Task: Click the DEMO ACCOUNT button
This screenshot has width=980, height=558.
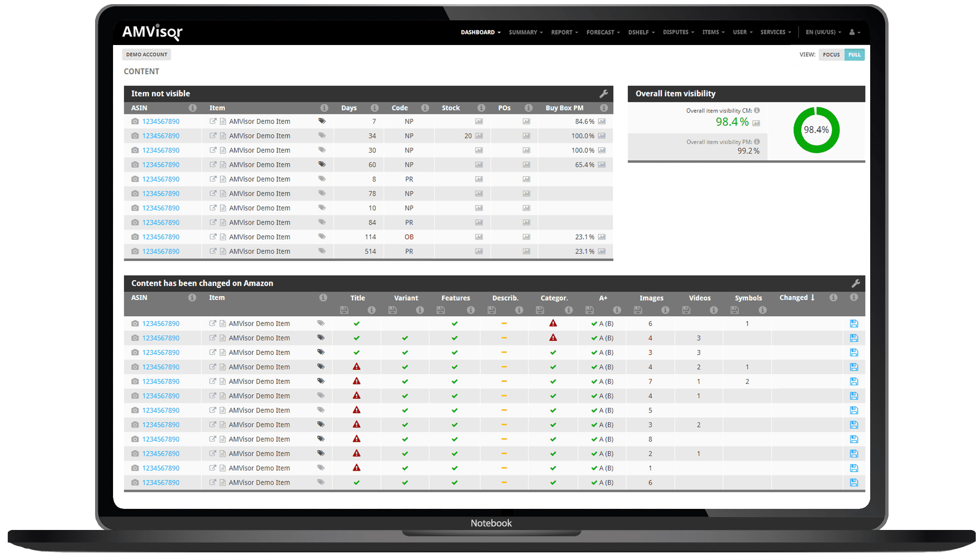Action: 147,55
